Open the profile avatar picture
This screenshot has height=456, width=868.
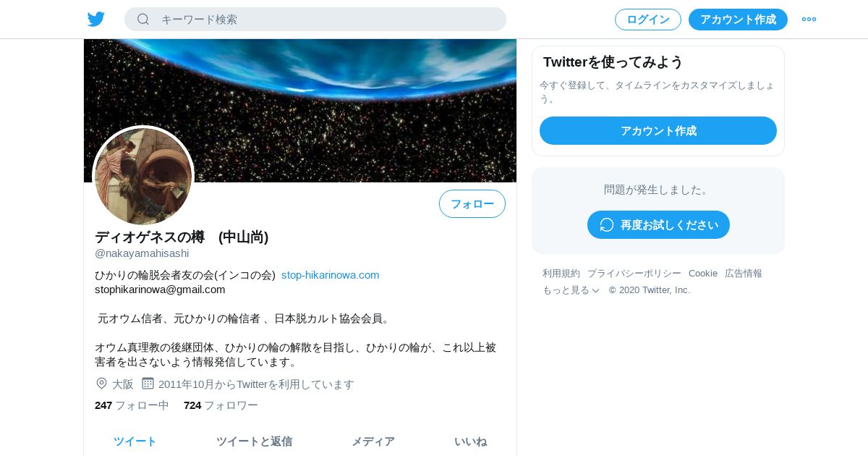pyautogui.click(x=143, y=176)
